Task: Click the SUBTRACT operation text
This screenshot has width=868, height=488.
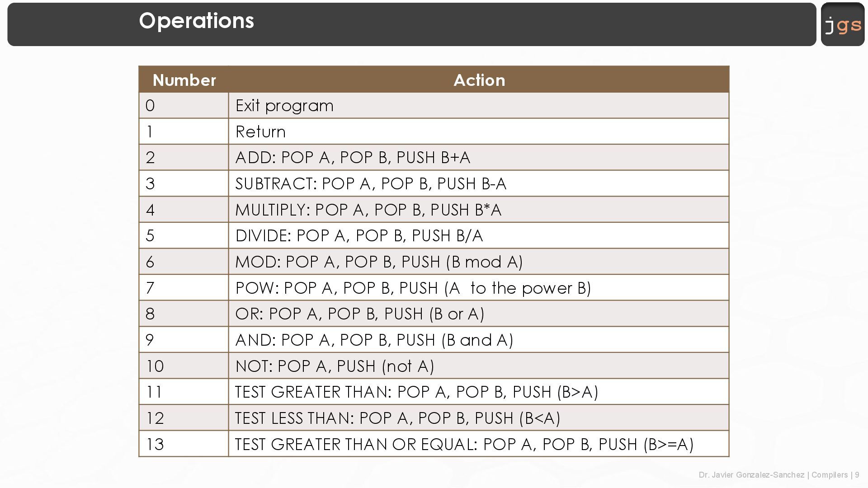Action: click(371, 184)
